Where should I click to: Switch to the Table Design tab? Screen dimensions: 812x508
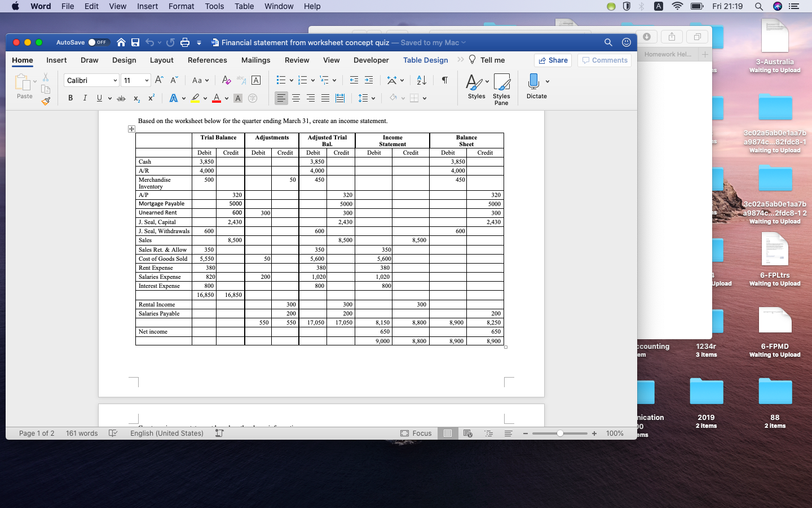(425, 60)
